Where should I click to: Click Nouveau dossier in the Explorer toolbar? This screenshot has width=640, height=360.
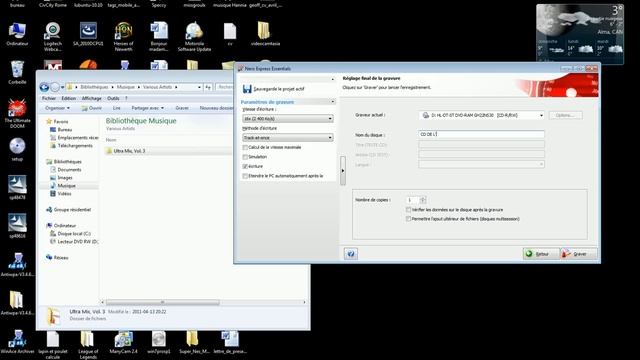tap(216, 108)
